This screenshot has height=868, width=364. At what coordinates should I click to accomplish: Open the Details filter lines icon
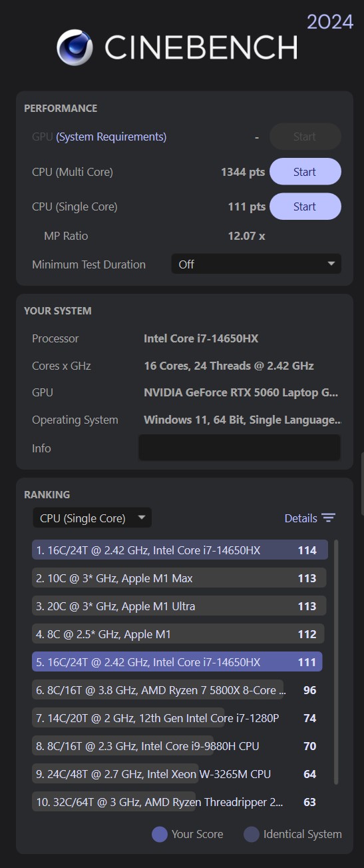[x=328, y=518]
